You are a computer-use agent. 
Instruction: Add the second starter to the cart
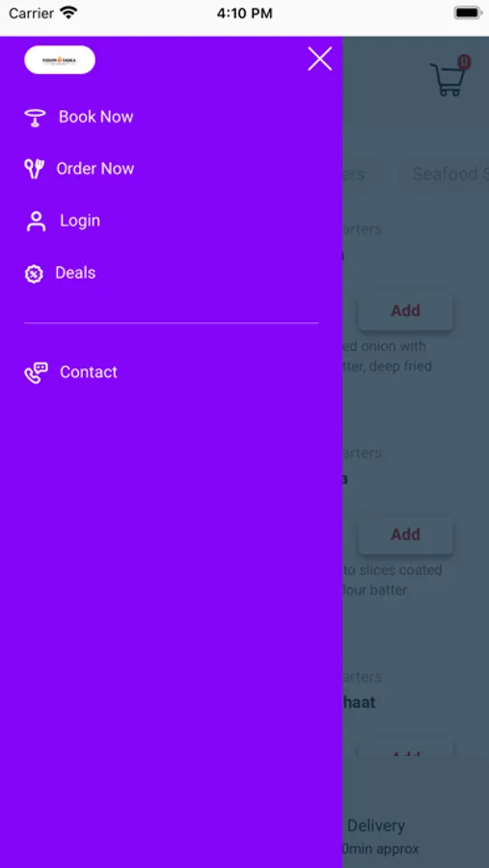click(406, 534)
